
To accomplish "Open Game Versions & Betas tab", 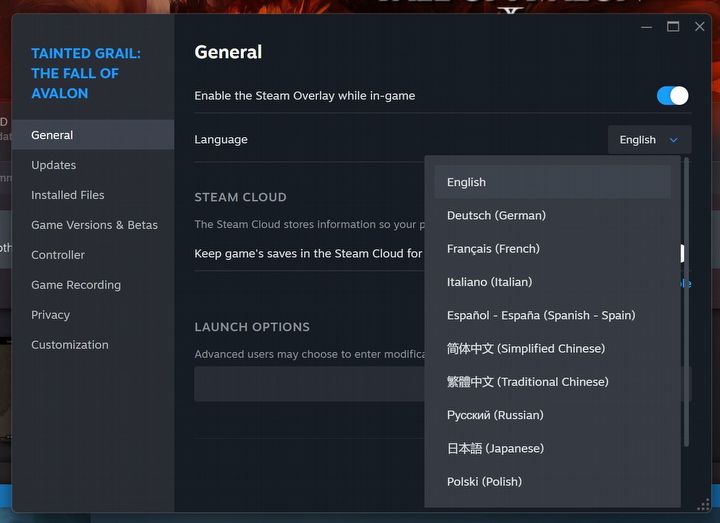I will (94, 225).
